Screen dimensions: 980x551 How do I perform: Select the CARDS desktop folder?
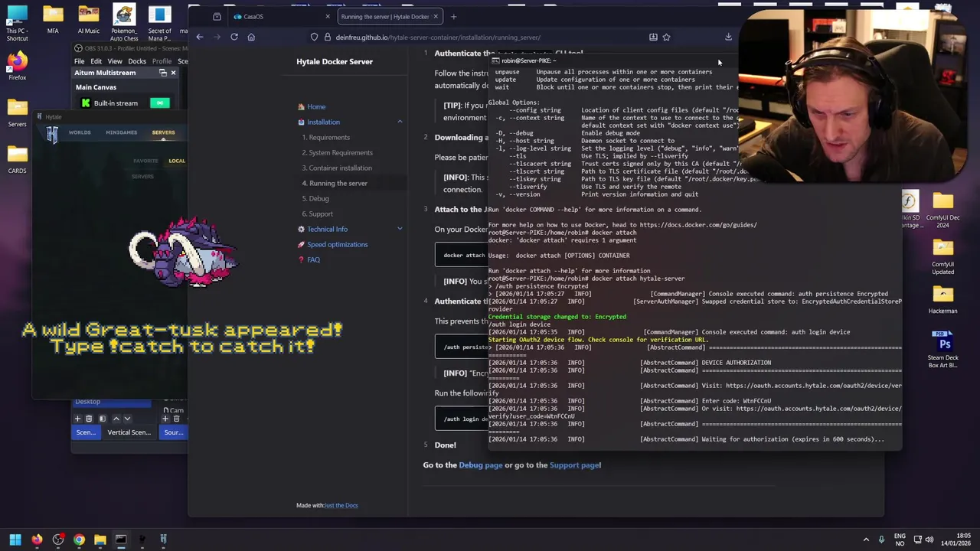(17, 159)
